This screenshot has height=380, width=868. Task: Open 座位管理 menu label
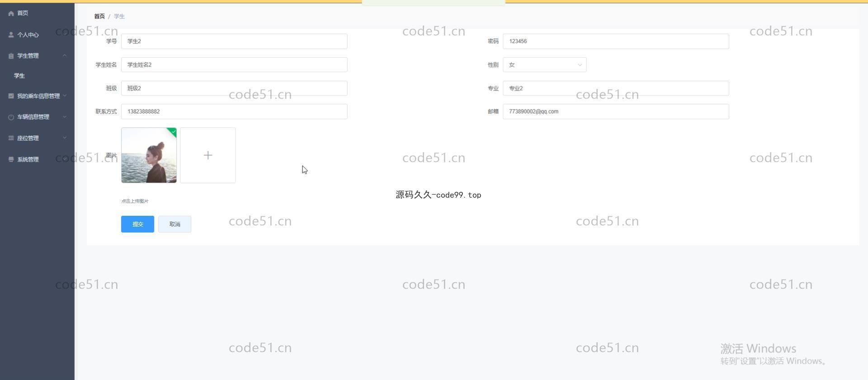coord(28,138)
